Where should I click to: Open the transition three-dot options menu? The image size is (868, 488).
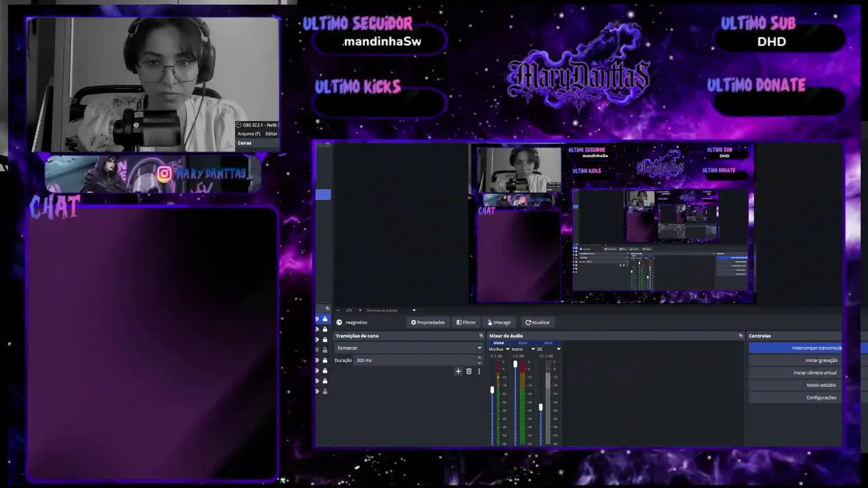[x=479, y=371]
